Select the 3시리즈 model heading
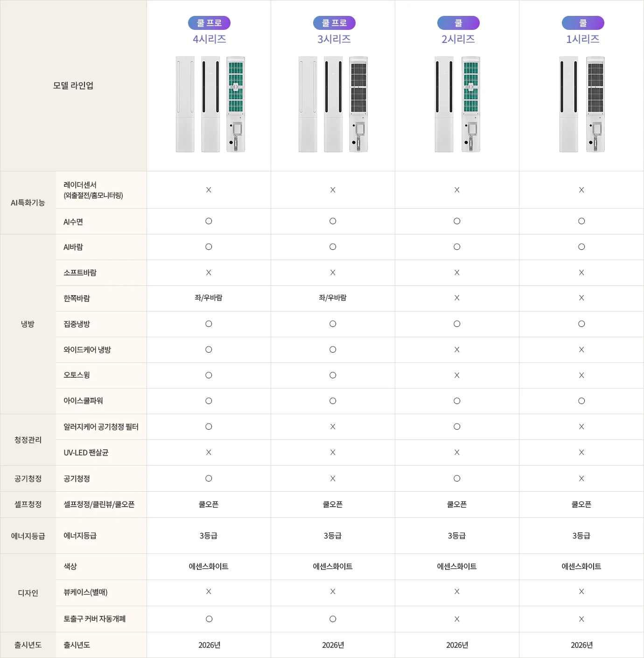 (x=334, y=39)
